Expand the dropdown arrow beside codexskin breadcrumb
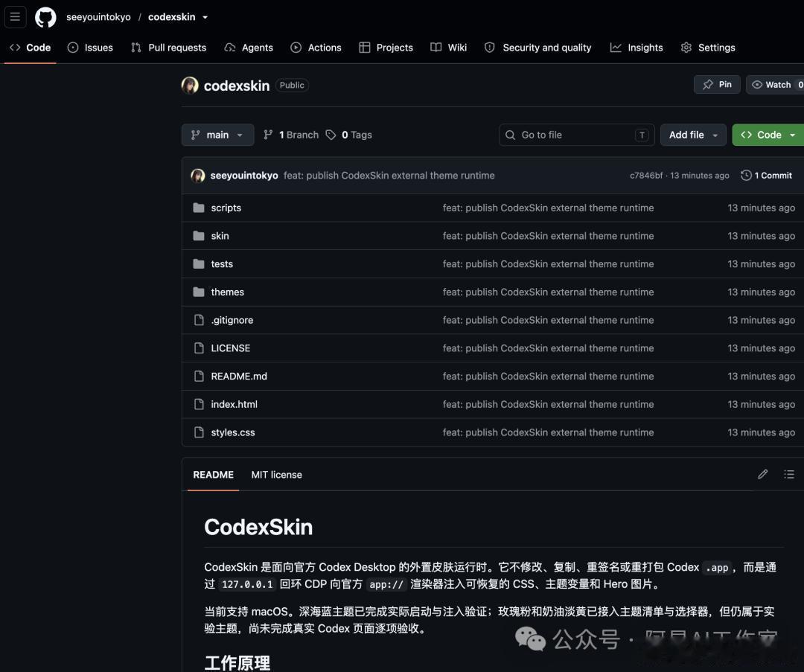The height and width of the screenshot is (672, 804). pos(205,17)
